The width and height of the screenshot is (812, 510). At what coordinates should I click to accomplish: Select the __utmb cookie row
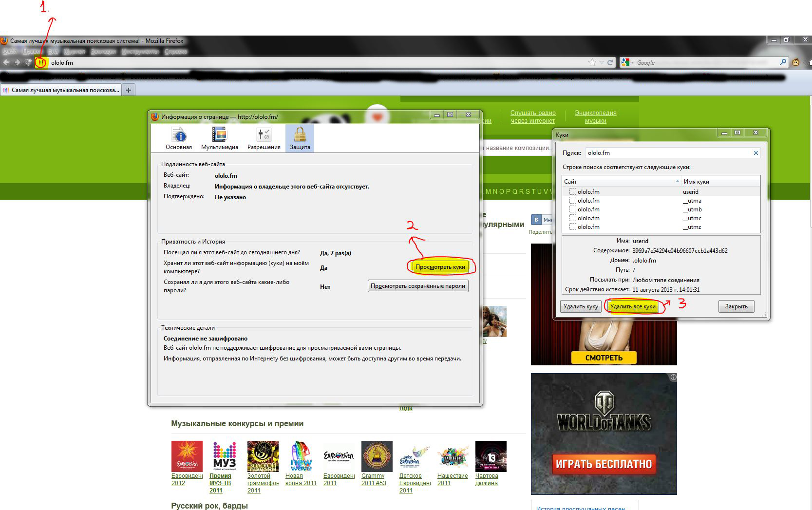661,209
